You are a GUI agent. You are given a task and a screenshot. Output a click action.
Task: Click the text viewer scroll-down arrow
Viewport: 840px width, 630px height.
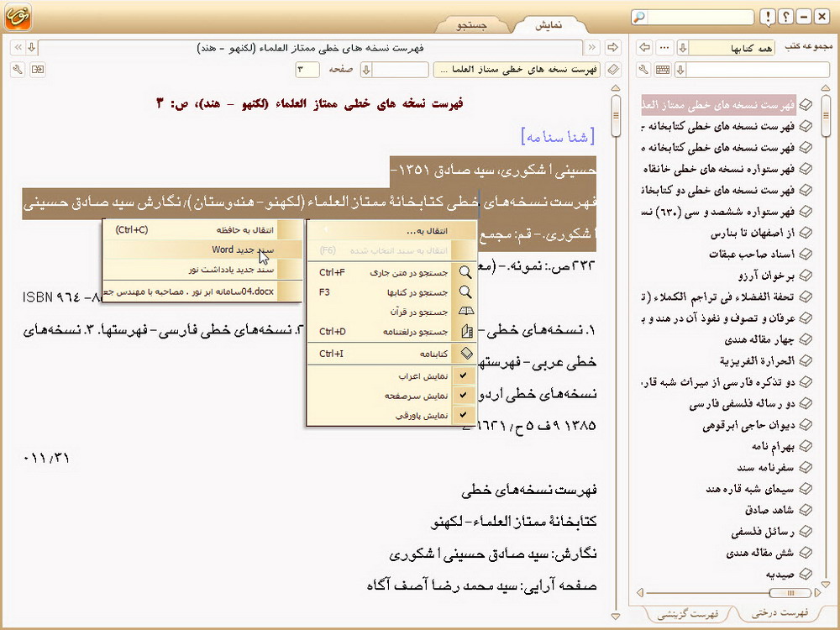pos(616,616)
